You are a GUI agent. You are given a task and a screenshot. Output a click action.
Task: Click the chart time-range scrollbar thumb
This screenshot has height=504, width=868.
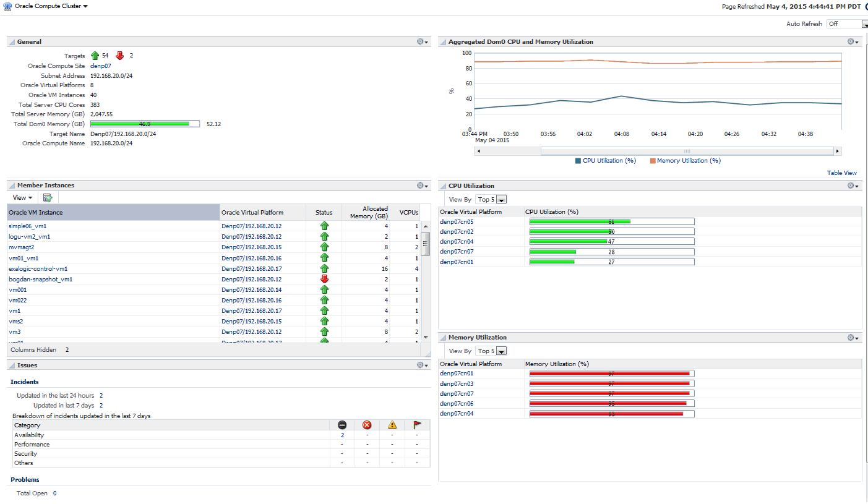pos(687,151)
